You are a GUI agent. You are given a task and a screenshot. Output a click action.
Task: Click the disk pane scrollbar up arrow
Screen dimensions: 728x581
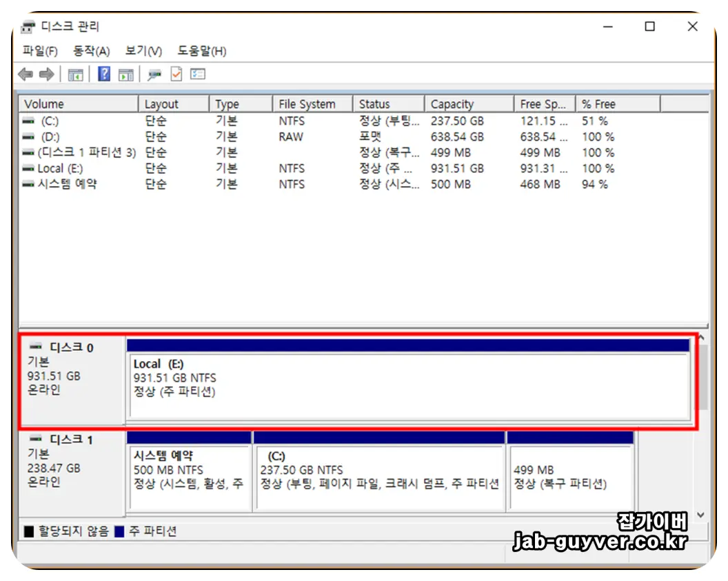coord(702,337)
